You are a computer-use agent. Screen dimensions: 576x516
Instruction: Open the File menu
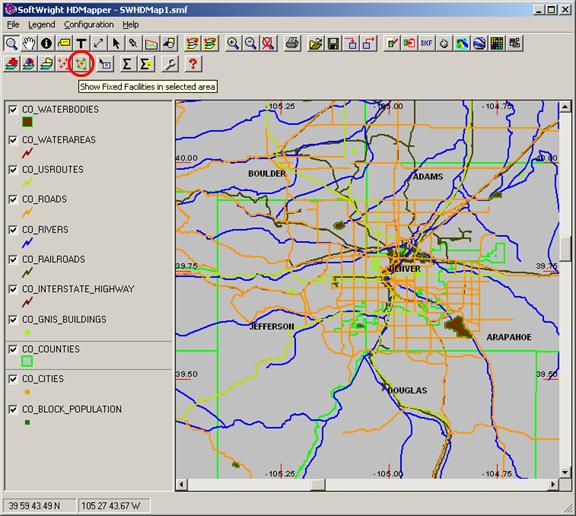pyautogui.click(x=13, y=25)
